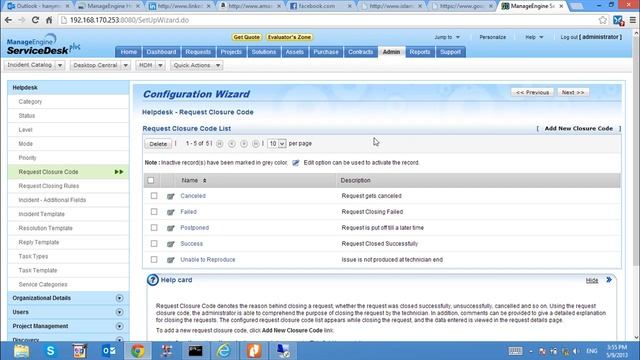Click the Next >> wizard button

pos(573,93)
